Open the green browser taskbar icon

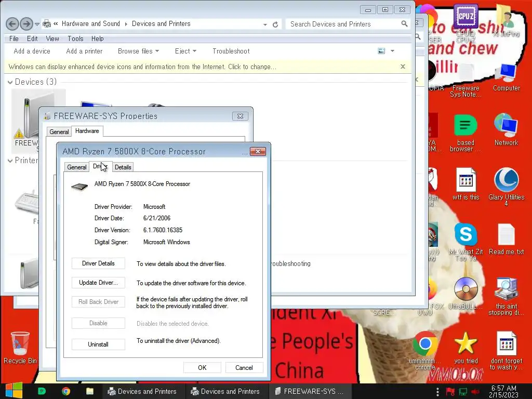(42, 391)
